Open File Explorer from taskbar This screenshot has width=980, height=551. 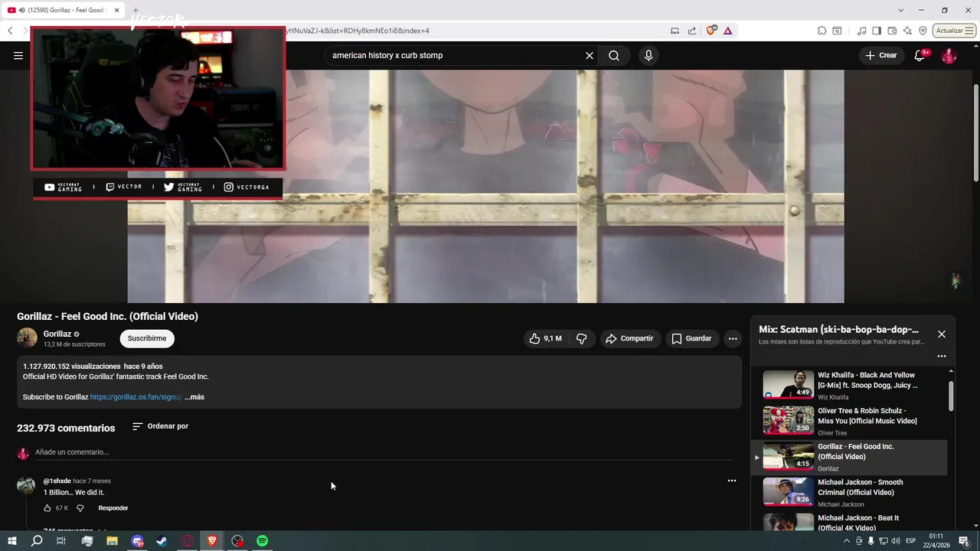112,540
